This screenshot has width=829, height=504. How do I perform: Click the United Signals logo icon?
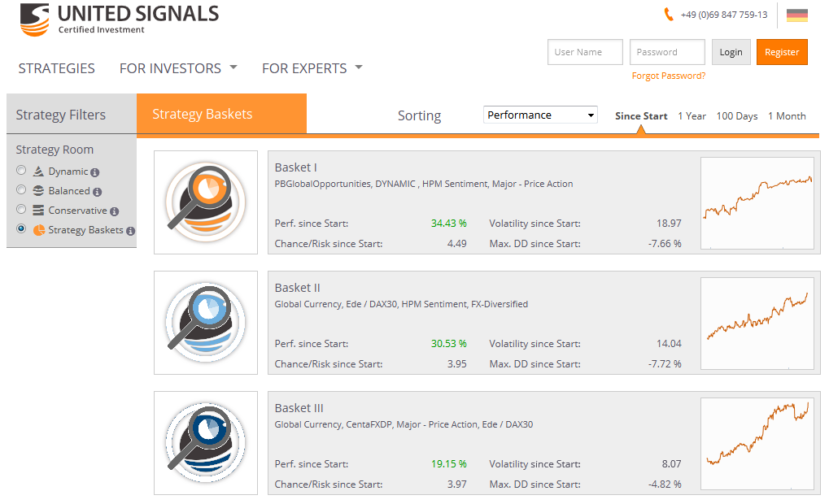[x=34, y=20]
